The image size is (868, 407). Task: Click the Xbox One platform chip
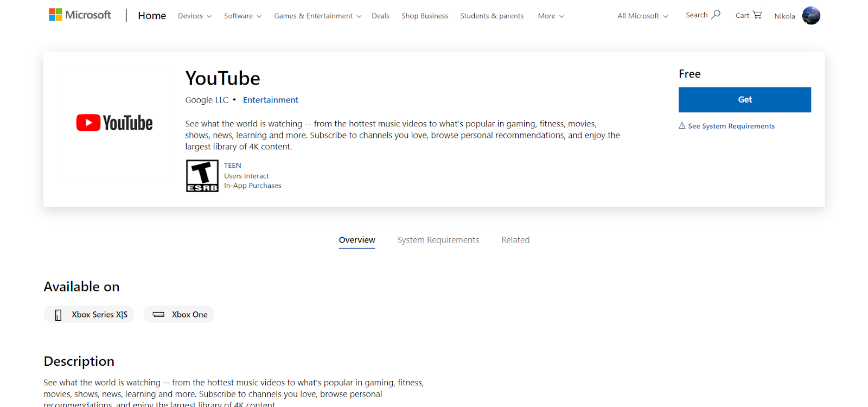pyautogui.click(x=179, y=315)
